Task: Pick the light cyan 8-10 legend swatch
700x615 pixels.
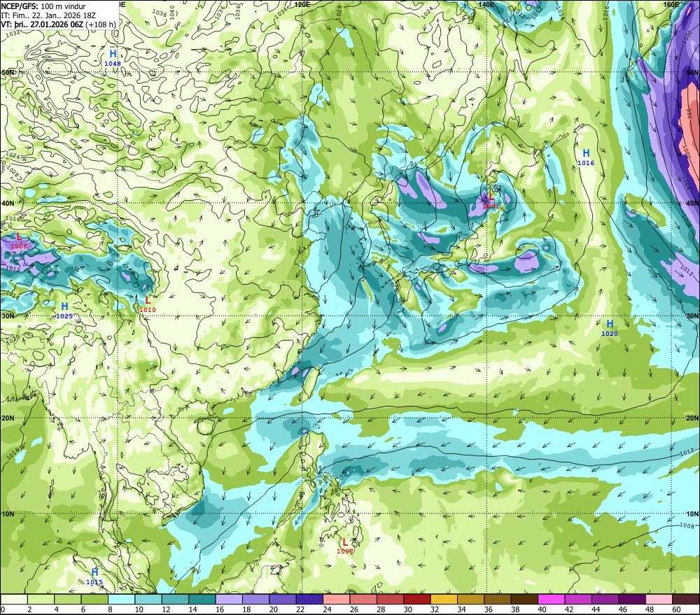Action: (x=121, y=599)
